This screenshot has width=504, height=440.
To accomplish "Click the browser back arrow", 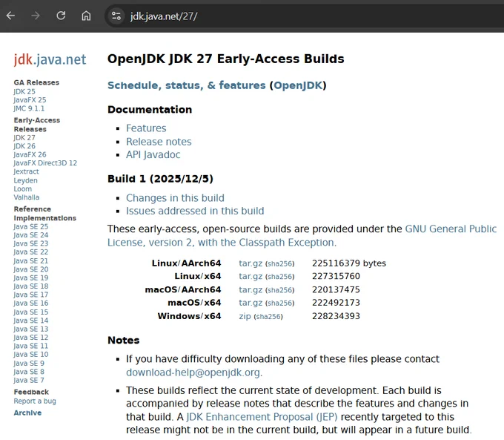I will pos(10,16).
